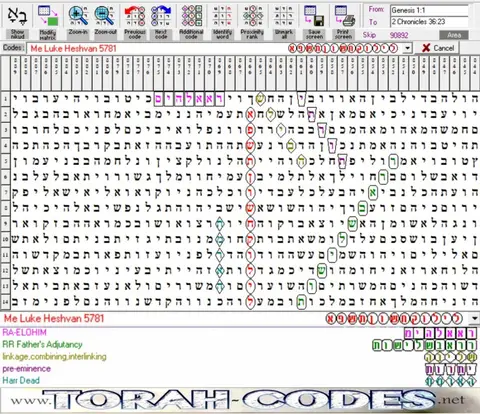The height and width of the screenshot is (414, 480).
Task: Click the Codes field with Me Luke Heshvan 5781
Action: click(x=215, y=48)
